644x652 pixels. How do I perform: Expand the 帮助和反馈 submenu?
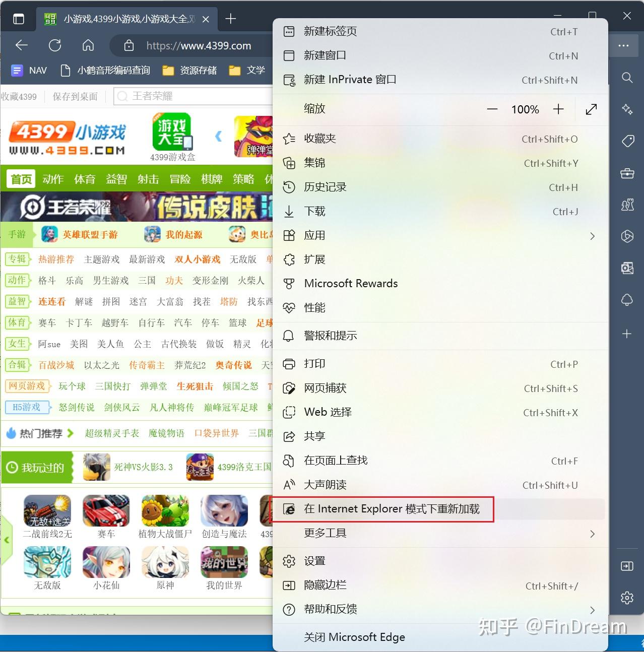coord(440,610)
